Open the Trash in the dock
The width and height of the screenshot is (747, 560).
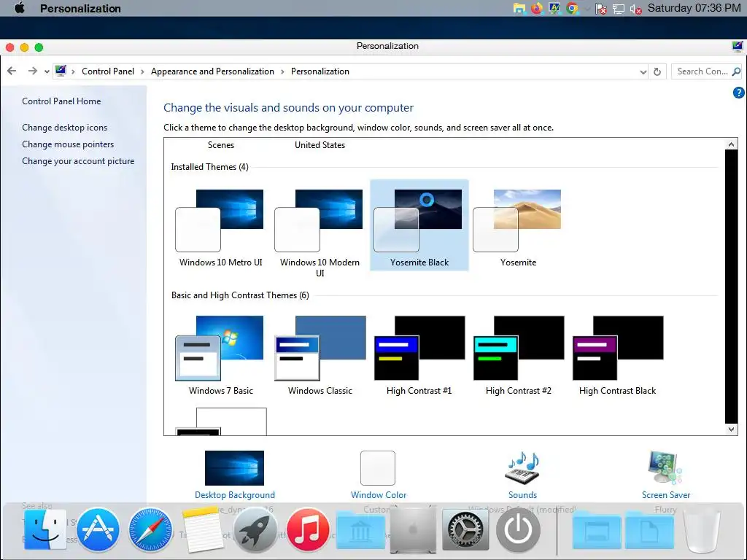[x=703, y=530]
